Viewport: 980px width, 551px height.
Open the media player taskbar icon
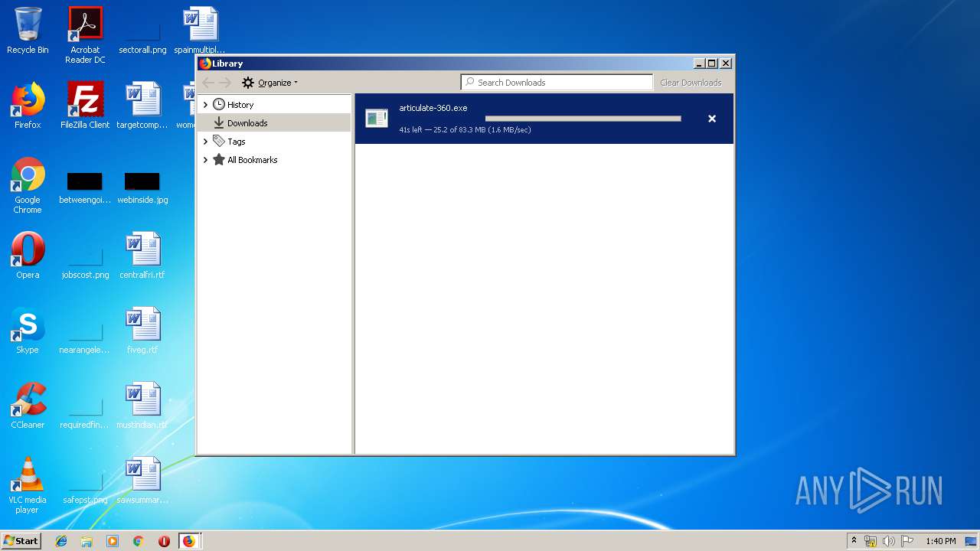tap(113, 541)
